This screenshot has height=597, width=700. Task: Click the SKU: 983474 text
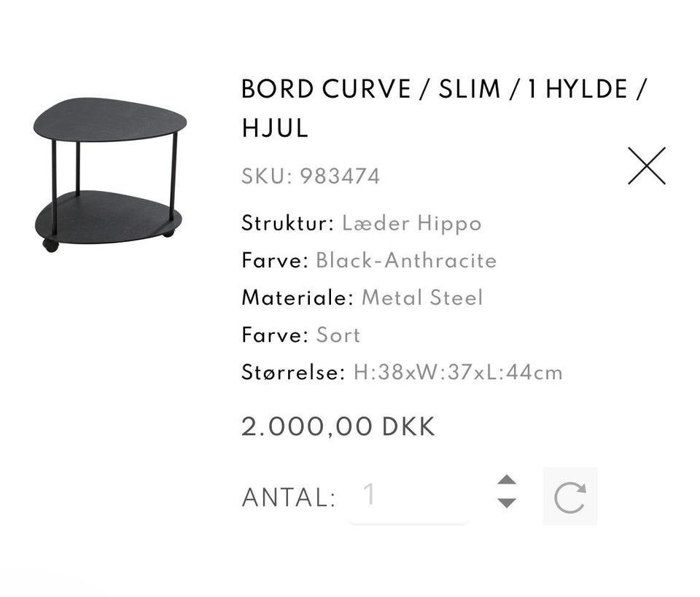(311, 176)
